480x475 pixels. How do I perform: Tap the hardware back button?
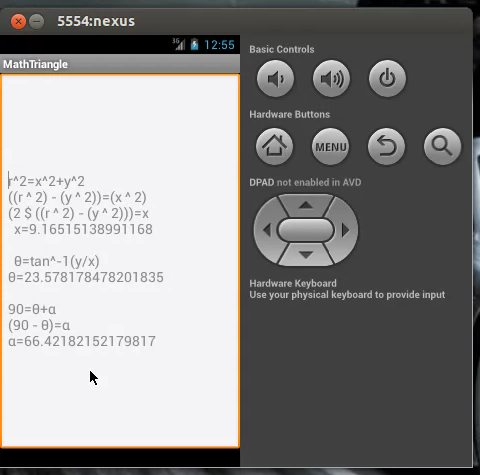[386, 146]
